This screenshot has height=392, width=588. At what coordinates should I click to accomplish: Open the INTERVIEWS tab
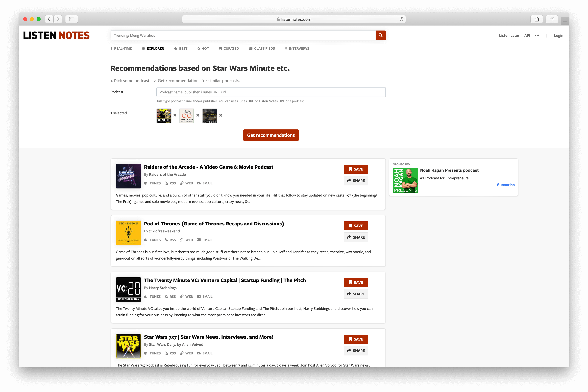pyautogui.click(x=297, y=48)
